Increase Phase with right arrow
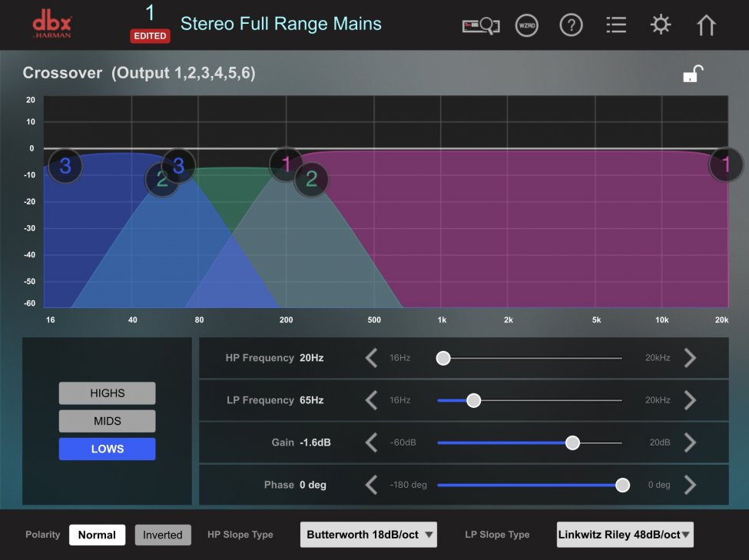This screenshot has width=749, height=560. click(690, 485)
